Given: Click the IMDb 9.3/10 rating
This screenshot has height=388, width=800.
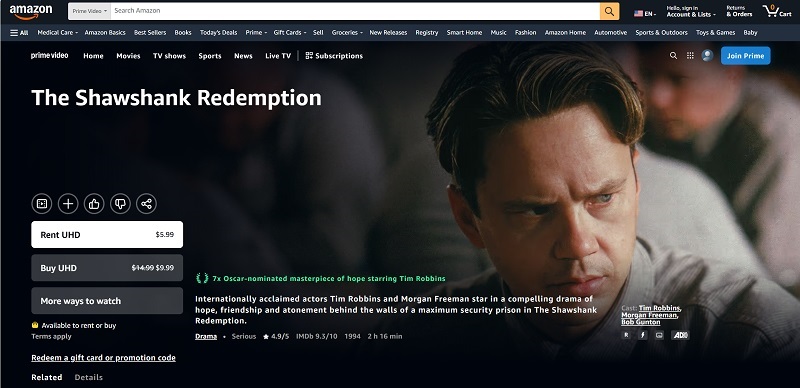Looking at the screenshot, I should tap(316, 336).
